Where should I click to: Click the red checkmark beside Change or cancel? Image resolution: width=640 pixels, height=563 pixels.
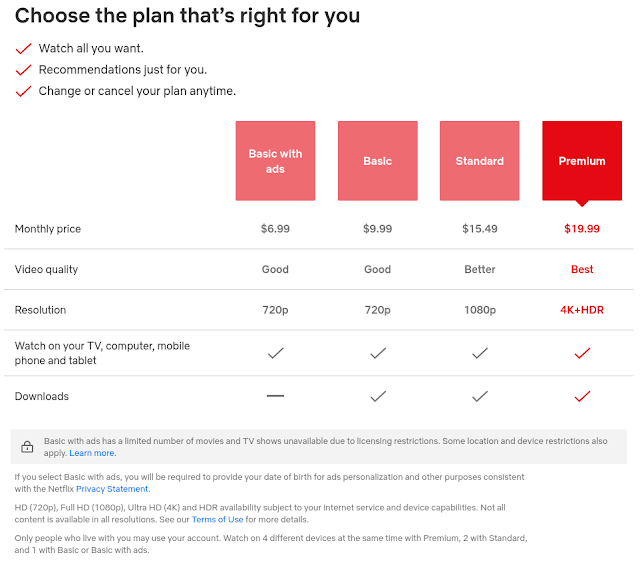point(23,91)
